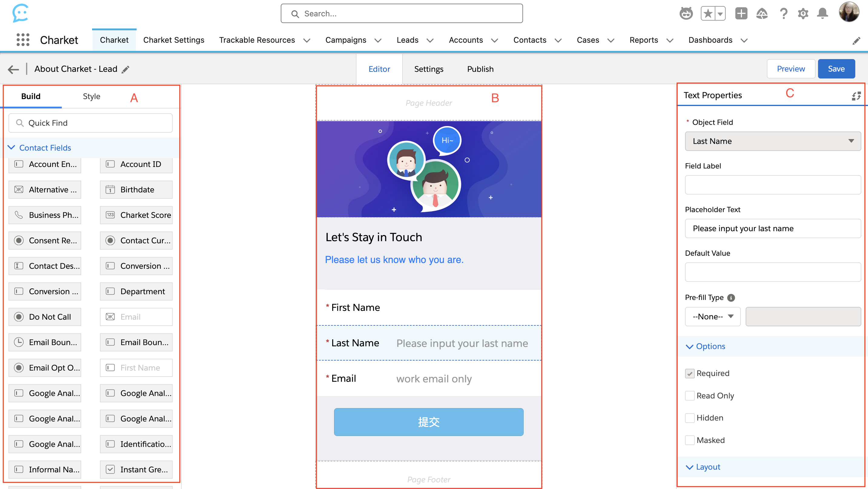Click the Pre-fill Type info icon
This screenshot has height=489, width=868.
point(731,298)
